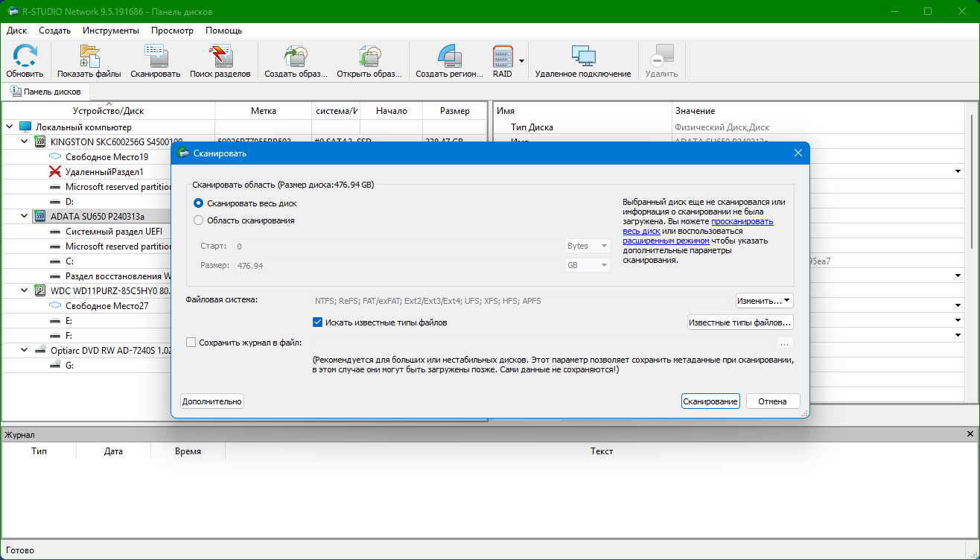Enable Сохранить журнал в файл checkbox
The width and height of the screenshot is (980, 560).
[x=191, y=343]
